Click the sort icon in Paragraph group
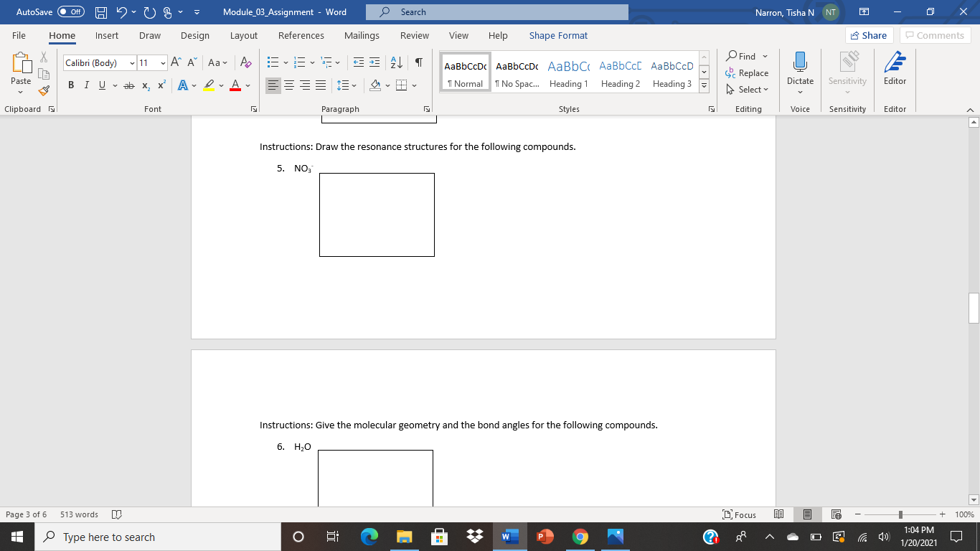 (x=395, y=63)
